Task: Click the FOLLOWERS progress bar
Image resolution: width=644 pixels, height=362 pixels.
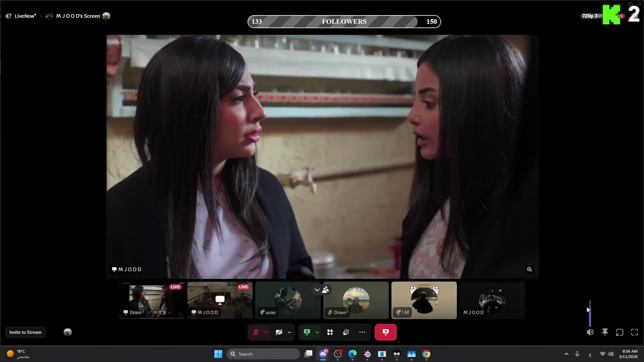Action: (344, 22)
